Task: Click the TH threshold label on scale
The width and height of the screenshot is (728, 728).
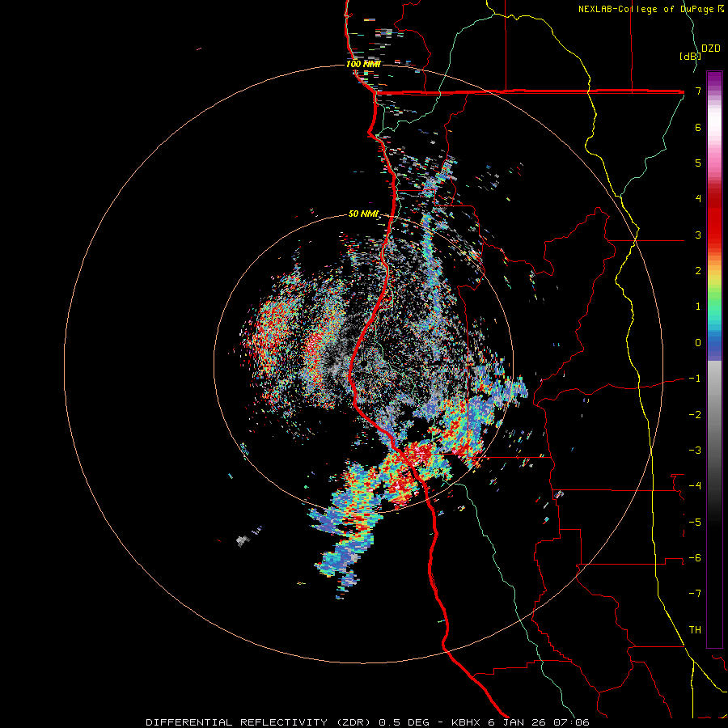Action: [x=695, y=629]
